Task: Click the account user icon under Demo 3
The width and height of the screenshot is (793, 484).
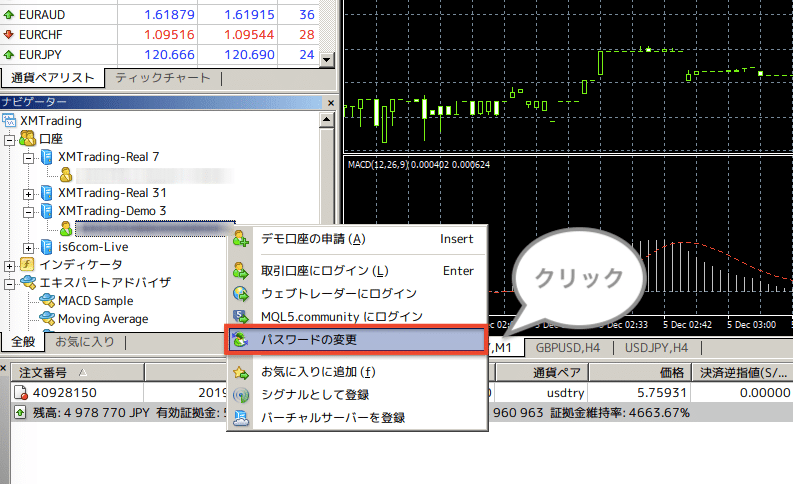Action: 66,229
